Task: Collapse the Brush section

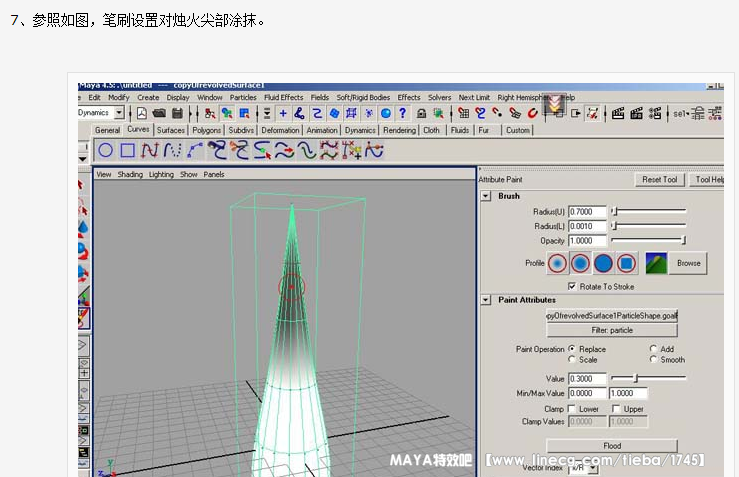Action: tap(486, 196)
